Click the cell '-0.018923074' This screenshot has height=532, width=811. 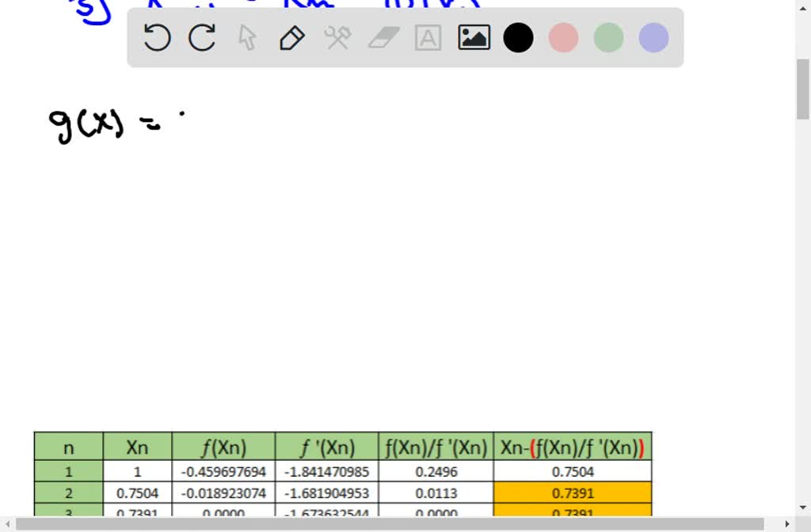[223, 493]
